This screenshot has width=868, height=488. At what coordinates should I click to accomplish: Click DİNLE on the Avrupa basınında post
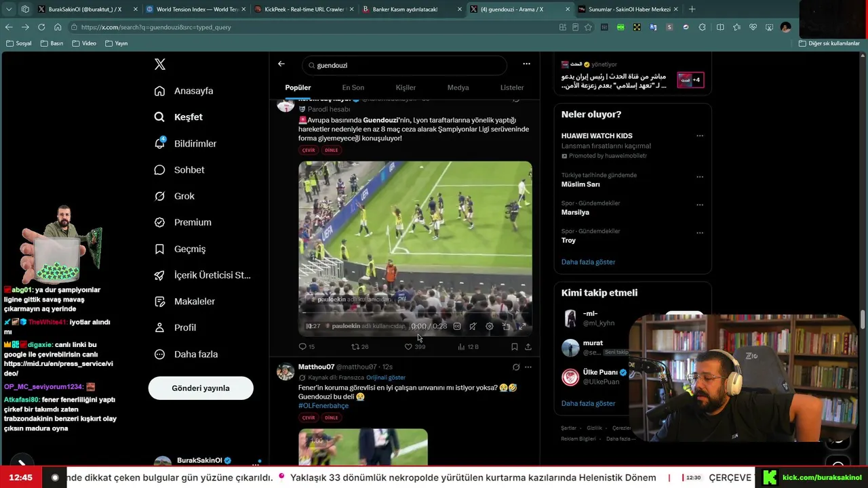(x=331, y=150)
